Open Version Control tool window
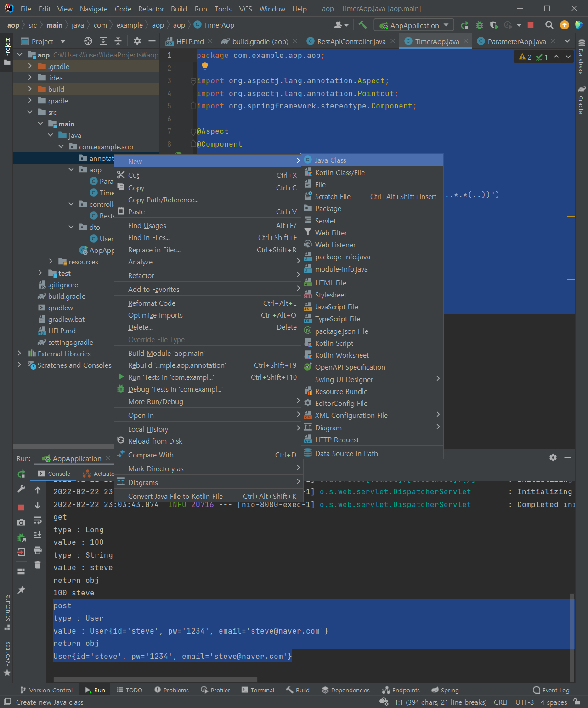 coord(46,690)
